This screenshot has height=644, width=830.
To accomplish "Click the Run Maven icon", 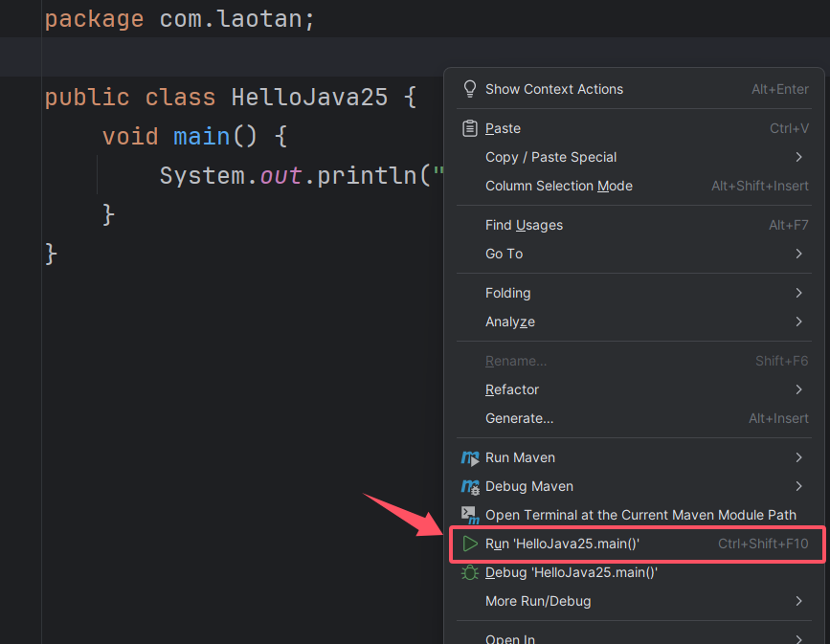I will coord(469,457).
